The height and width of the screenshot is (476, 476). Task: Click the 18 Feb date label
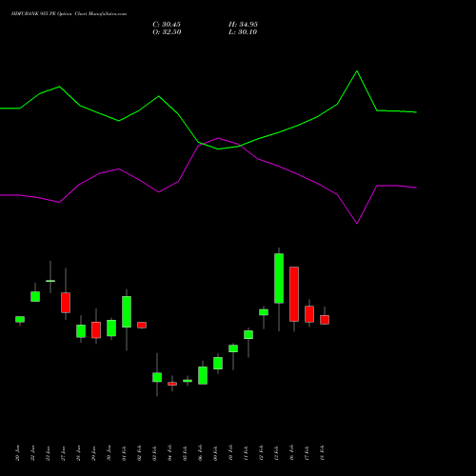click(323, 453)
